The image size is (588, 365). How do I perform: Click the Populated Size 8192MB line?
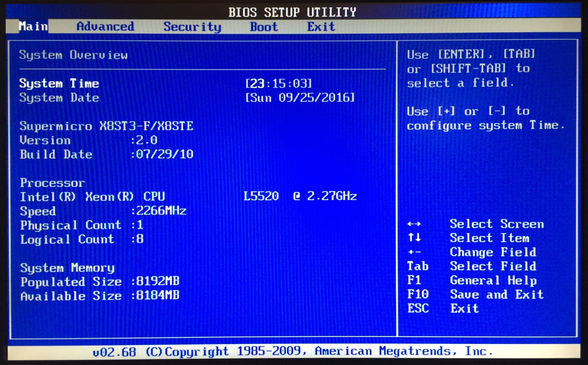coord(100,282)
